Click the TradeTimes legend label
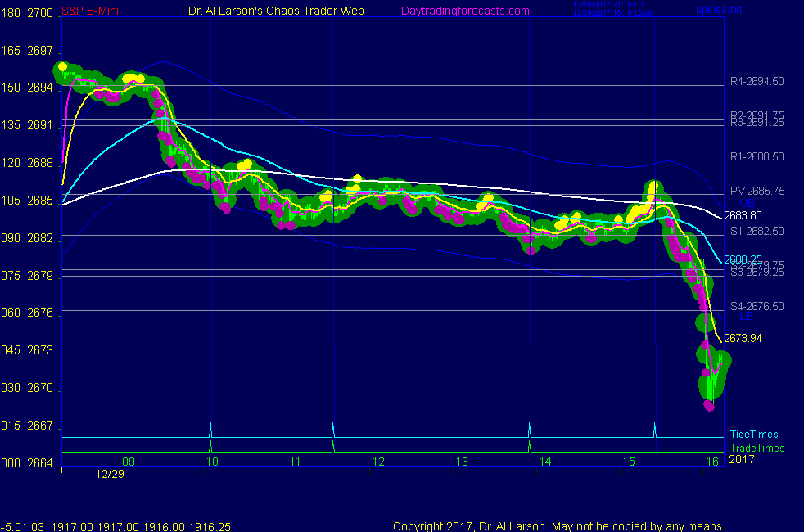This screenshot has height=532, width=804. coord(757,448)
